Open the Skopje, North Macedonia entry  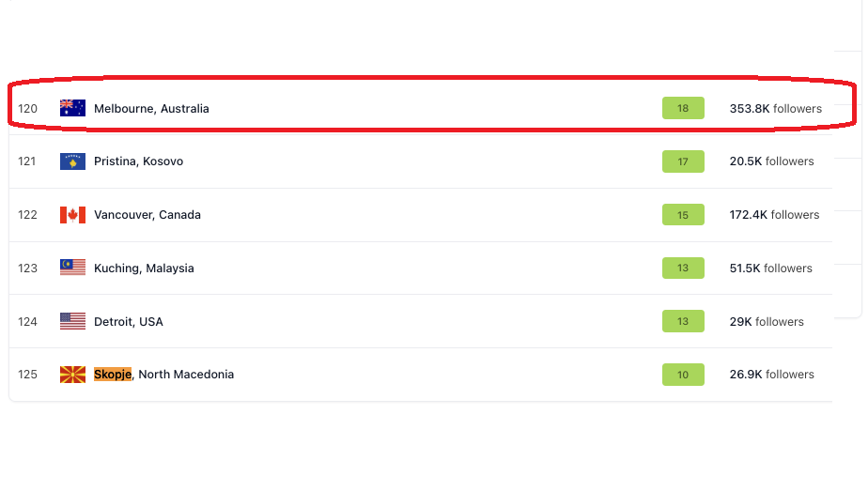point(163,375)
